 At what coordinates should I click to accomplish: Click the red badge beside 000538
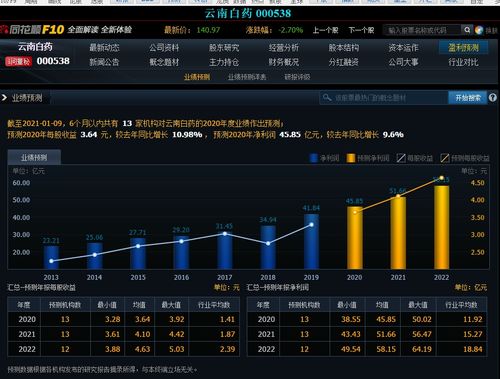tap(18, 61)
